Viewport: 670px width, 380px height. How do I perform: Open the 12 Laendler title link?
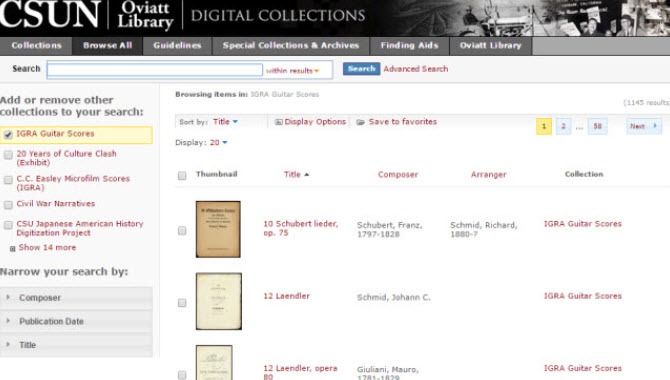[286, 296]
